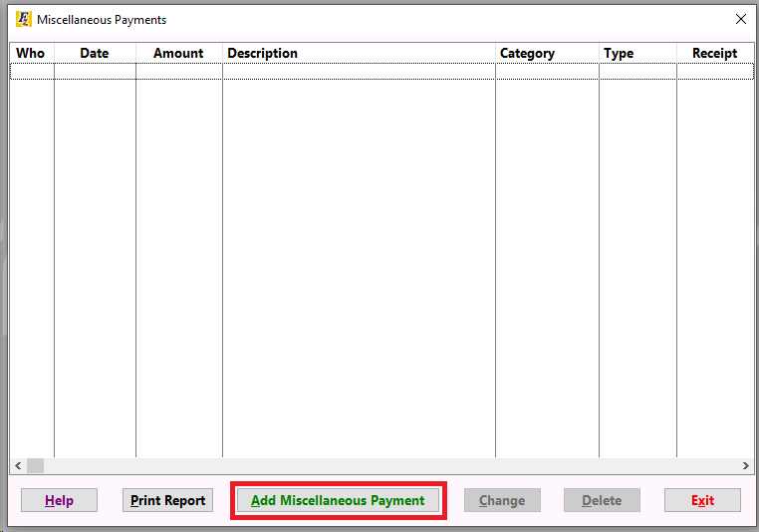Click the horizontal scrollbar thumb

pos(35,465)
